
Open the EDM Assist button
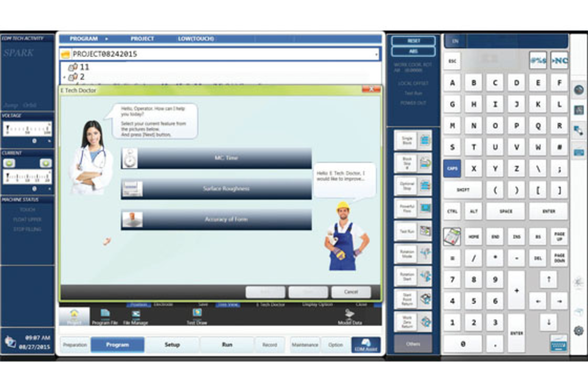tap(366, 345)
